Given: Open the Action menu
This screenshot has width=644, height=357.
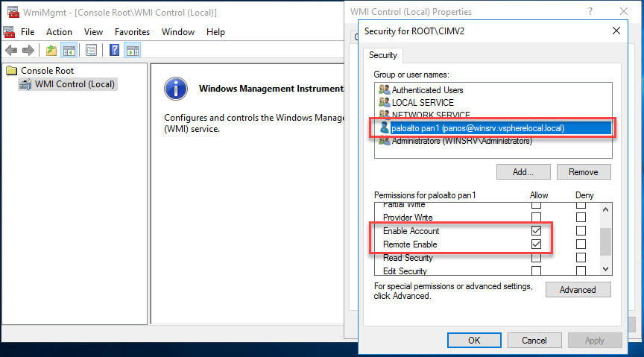Looking at the screenshot, I should pos(59,32).
